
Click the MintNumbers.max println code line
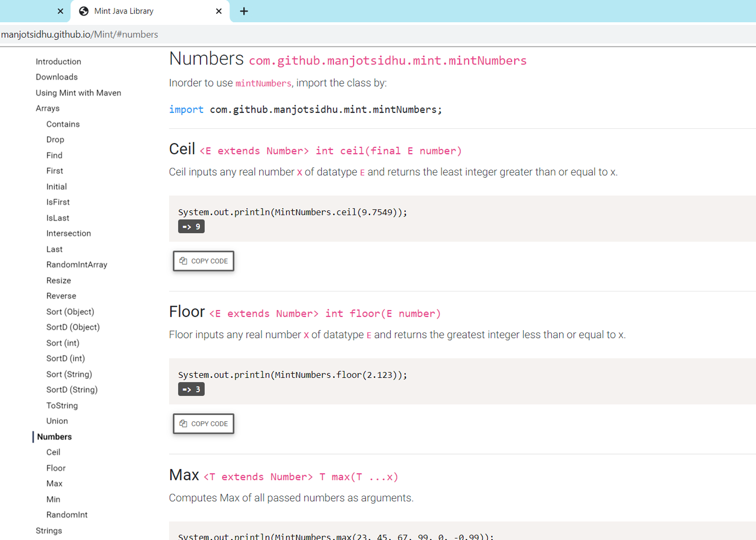point(336,536)
